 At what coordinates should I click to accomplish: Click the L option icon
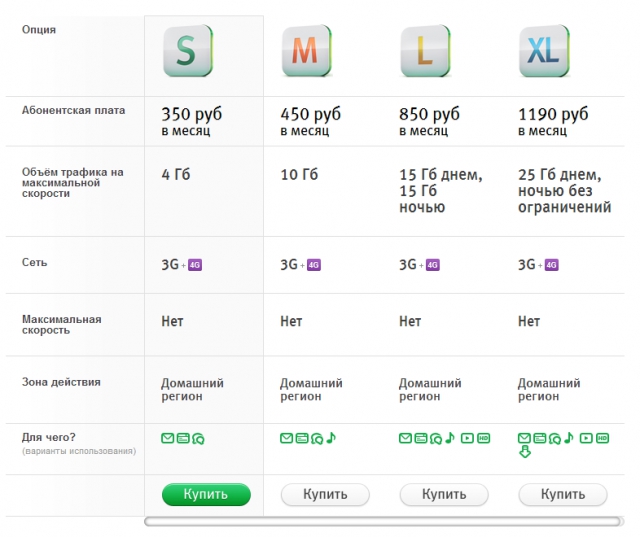425,52
